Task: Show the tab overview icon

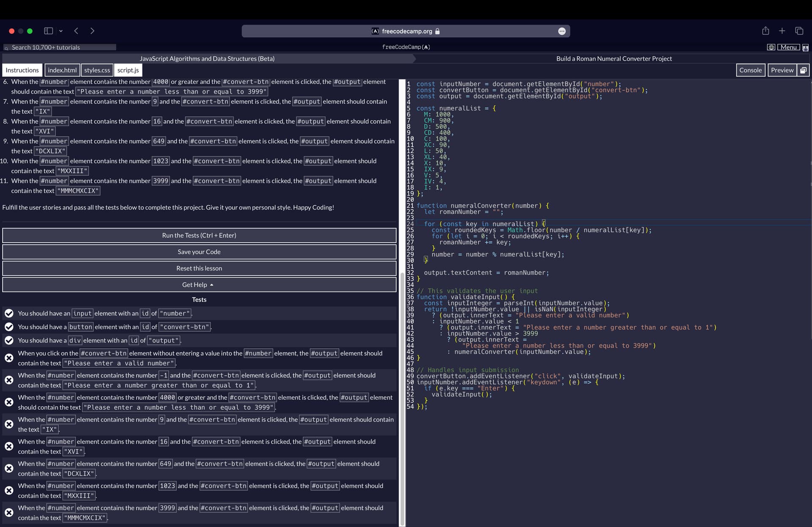Action: [799, 31]
